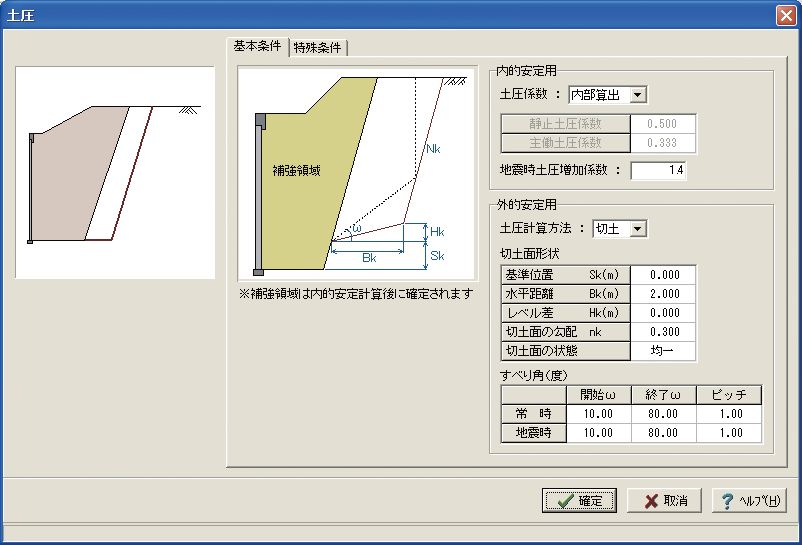Open the 土圧係数 dropdown arrow
The image size is (802, 545).
coord(637,95)
